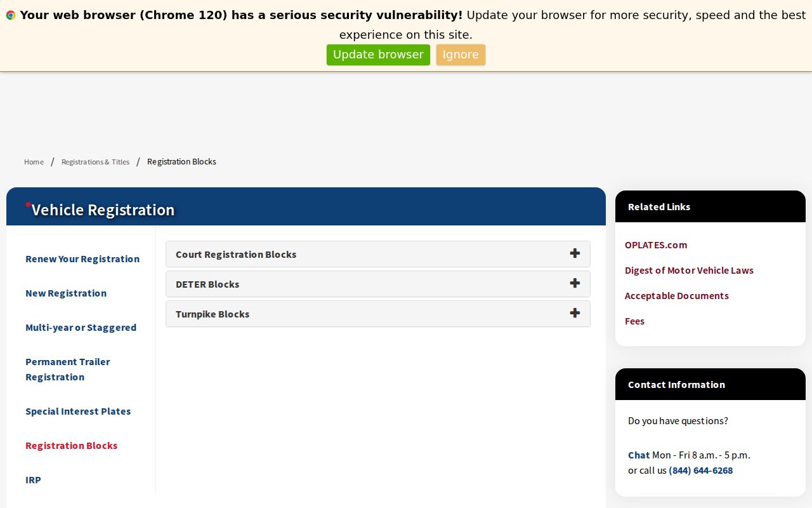
Task: Click the Registration Blocks breadcrumb text
Action: pyautogui.click(x=181, y=162)
